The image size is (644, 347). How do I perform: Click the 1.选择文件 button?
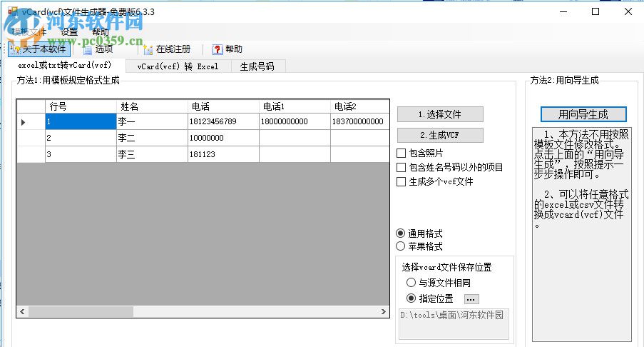[440, 114]
